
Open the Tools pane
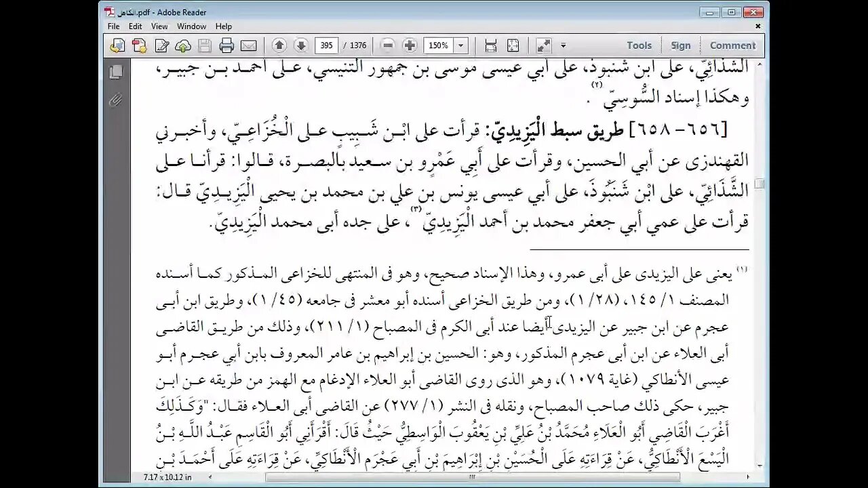tap(639, 45)
